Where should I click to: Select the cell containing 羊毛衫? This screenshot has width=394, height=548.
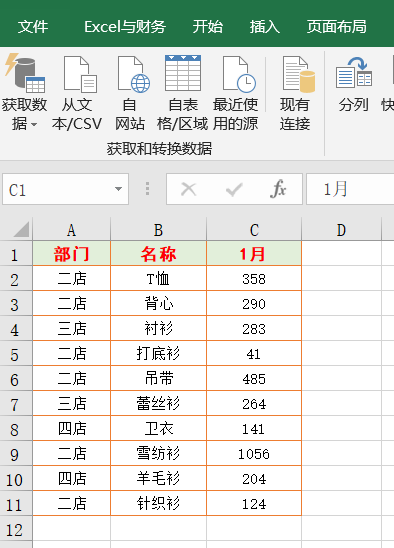(158, 478)
